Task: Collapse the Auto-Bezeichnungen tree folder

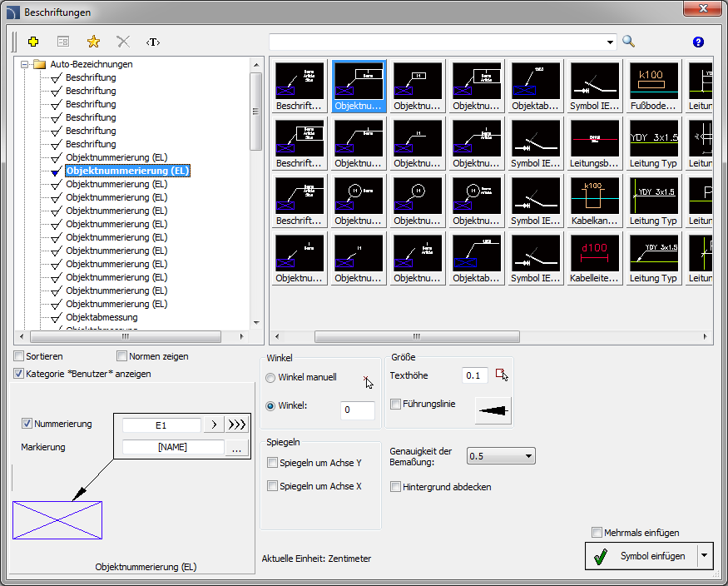Action: click(25, 64)
